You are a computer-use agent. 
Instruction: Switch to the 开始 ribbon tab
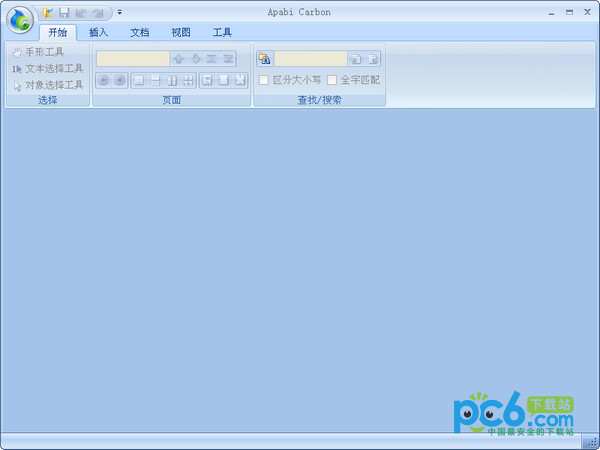click(58, 33)
